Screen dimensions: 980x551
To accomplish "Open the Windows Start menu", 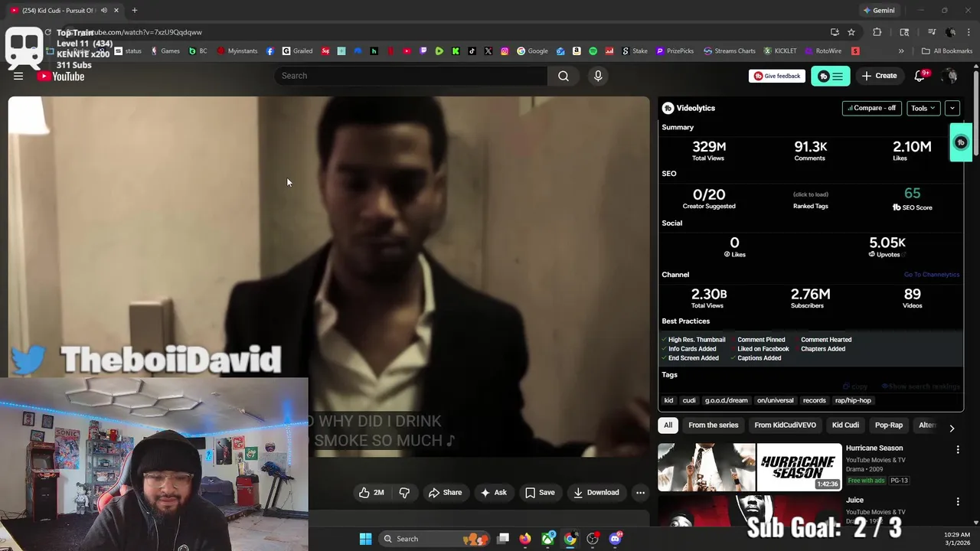I will click(x=365, y=539).
